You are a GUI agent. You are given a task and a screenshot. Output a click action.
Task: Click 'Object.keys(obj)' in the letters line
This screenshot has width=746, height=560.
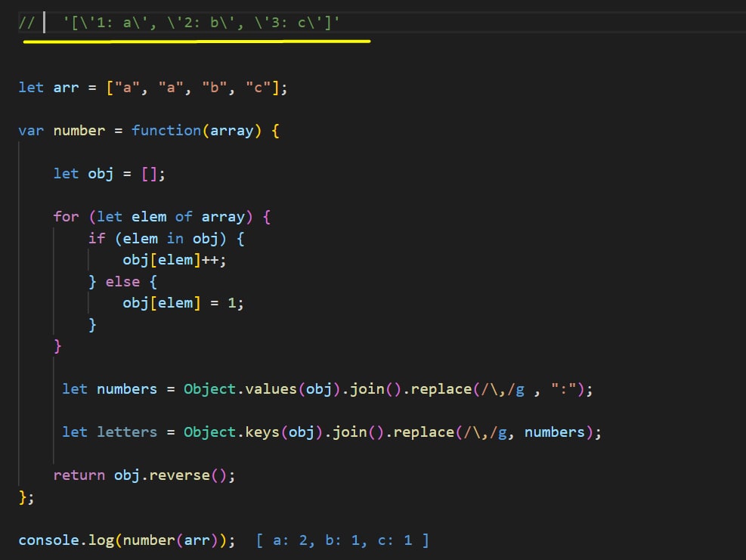(254, 432)
